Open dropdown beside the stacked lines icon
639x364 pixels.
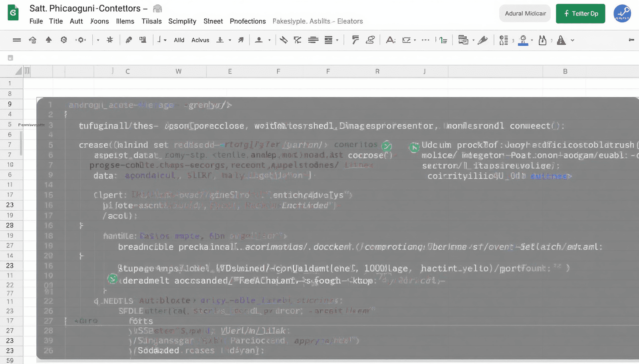337,40
